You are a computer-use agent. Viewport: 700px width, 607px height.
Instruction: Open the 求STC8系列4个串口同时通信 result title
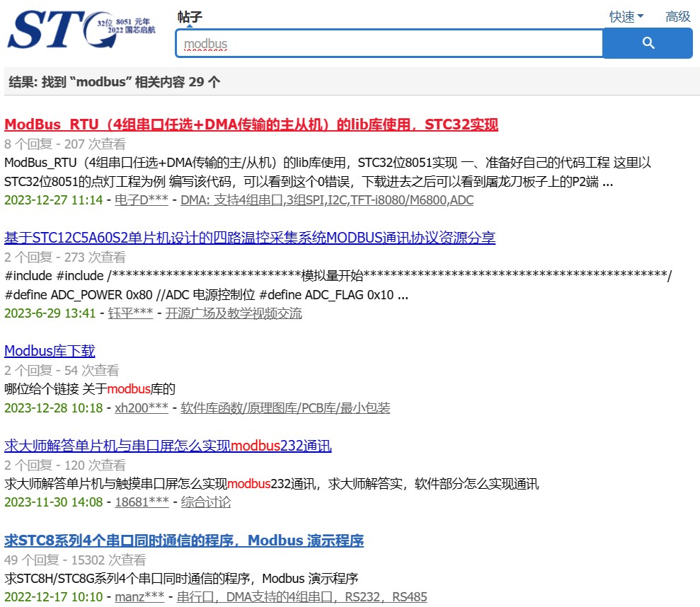coord(184,540)
